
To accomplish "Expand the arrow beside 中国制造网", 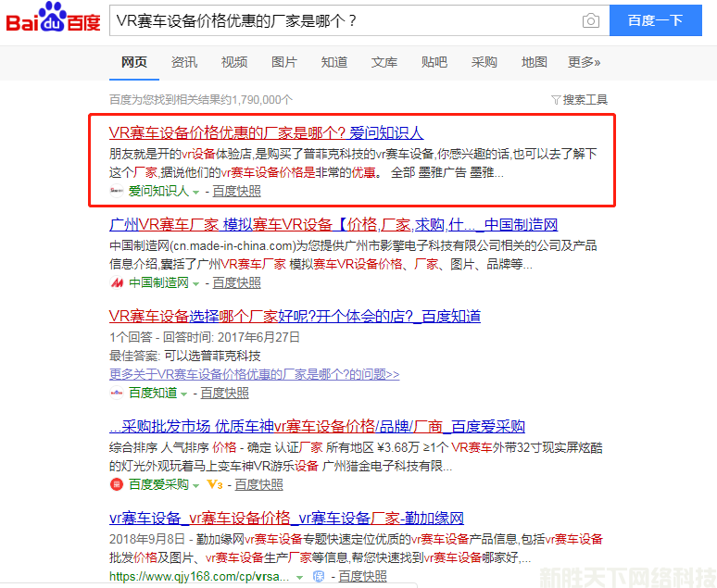I will [195, 283].
